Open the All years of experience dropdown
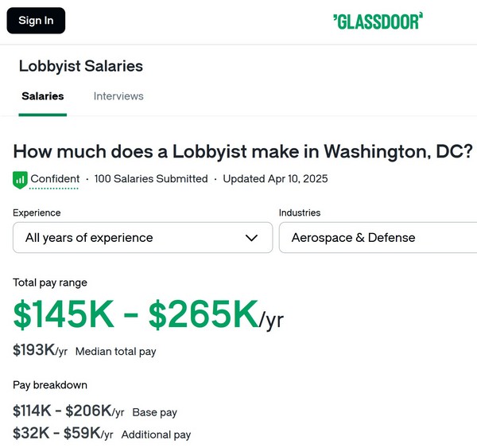The height and width of the screenshot is (448, 477). (x=142, y=238)
